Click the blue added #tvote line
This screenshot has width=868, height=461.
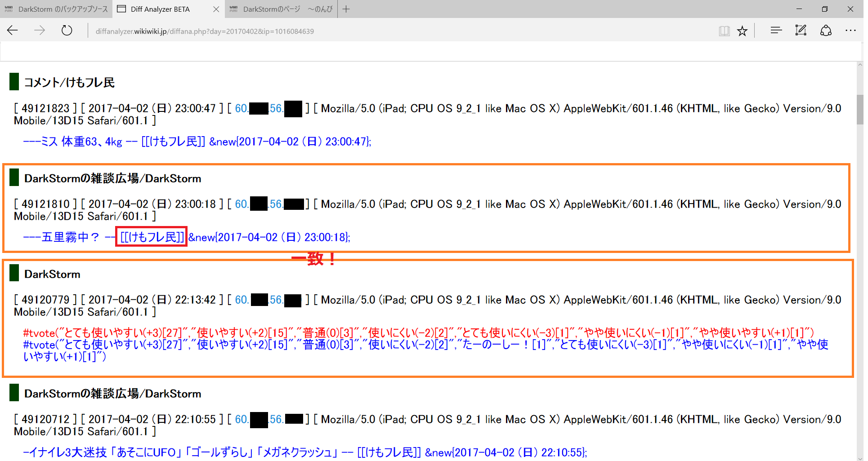425,351
